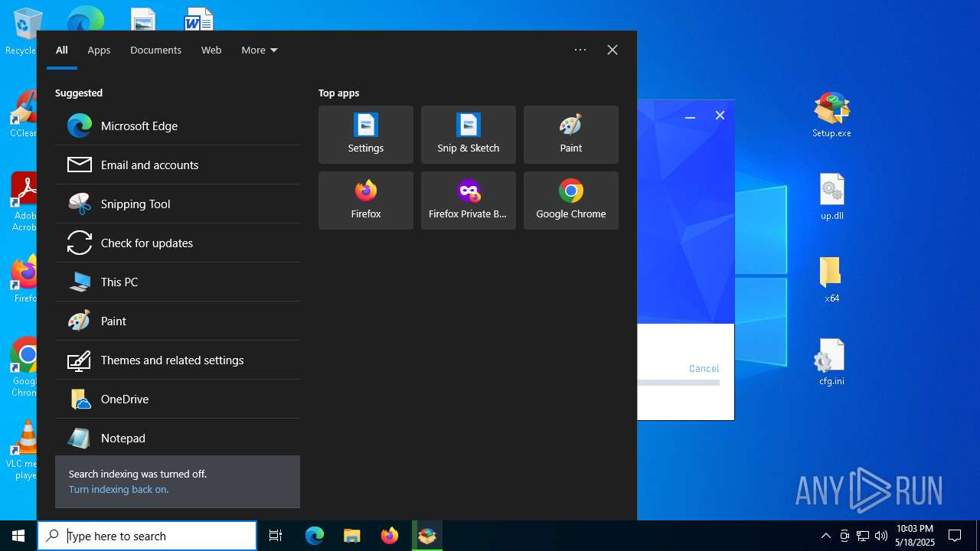Viewport: 980px width, 551px height.
Task: Open the clock and date flyout
Action: click(x=915, y=536)
